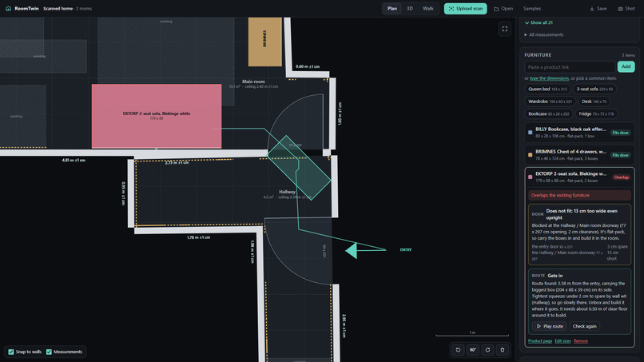Rotate selection counter-clockwise icon
The image size is (644, 362).
click(458, 350)
